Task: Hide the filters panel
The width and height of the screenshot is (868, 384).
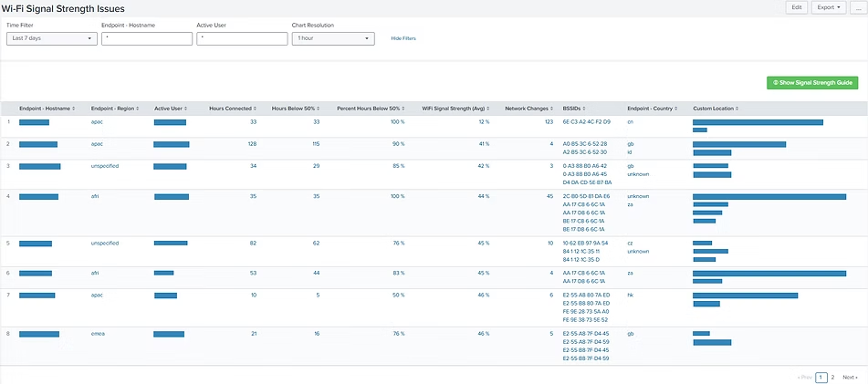Action: coord(403,38)
